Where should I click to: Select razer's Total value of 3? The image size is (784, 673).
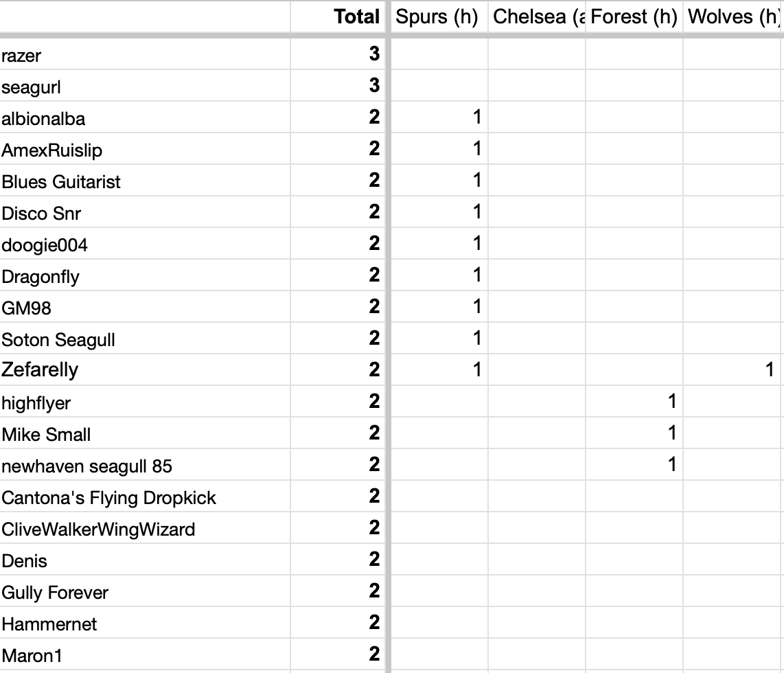(x=338, y=54)
